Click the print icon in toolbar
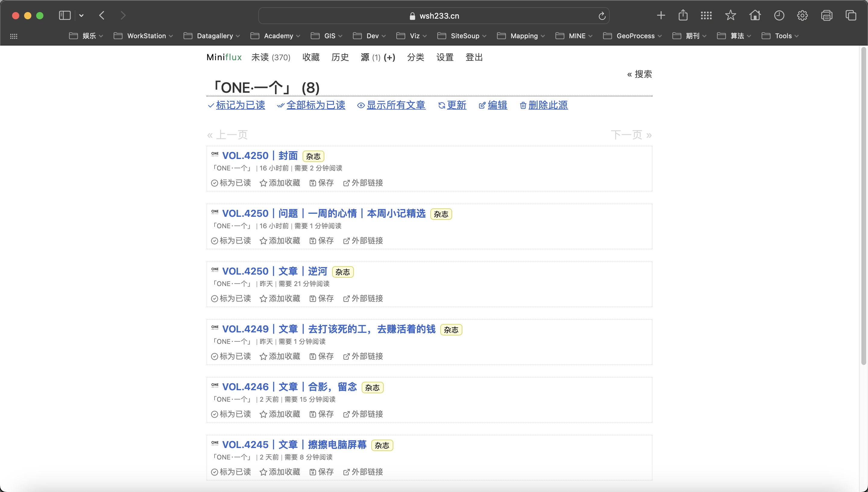The height and width of the screenshot is (492, 868). pyautogui.click(x=827, y=16)
